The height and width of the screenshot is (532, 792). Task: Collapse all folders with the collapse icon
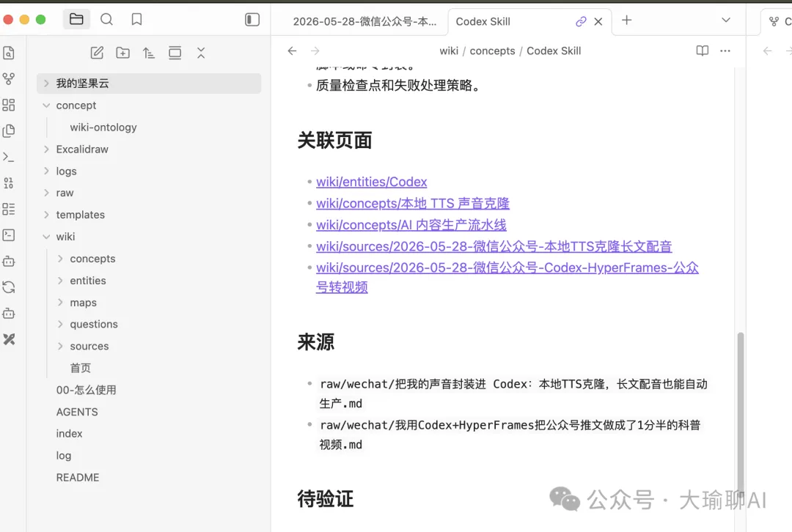(201, 53)
